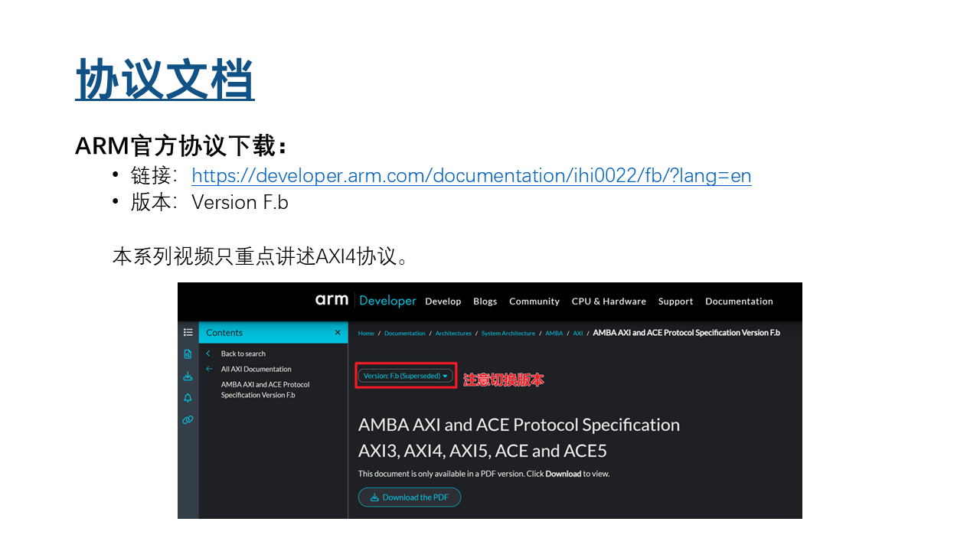Click the Download the PDF button
The width and height of the screenshot is (980, 551).
410,497
